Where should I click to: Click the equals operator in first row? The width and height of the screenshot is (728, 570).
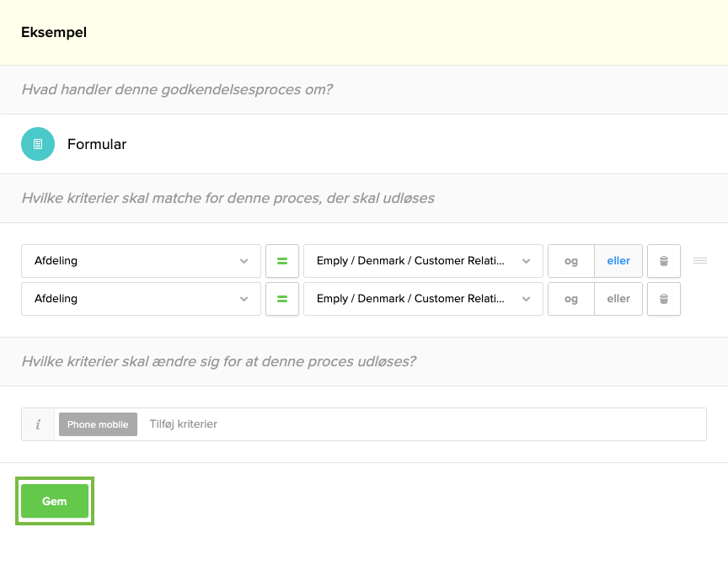coord(282,261)
